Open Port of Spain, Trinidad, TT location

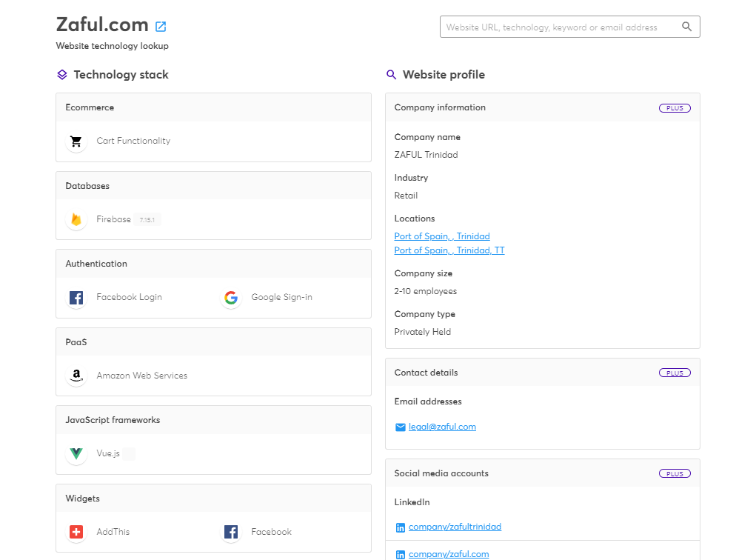tap(449, 250)
